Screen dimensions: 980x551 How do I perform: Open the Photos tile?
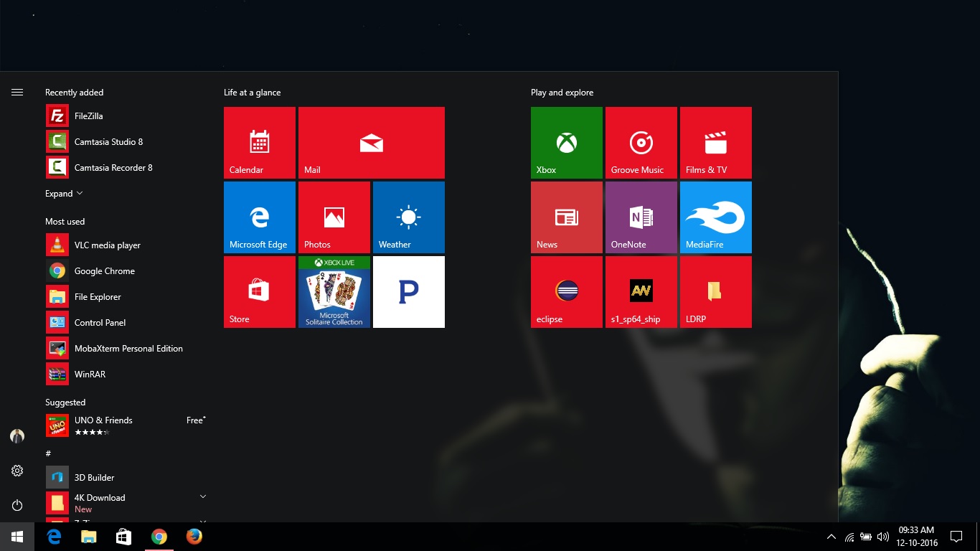[x=334, y=217]
